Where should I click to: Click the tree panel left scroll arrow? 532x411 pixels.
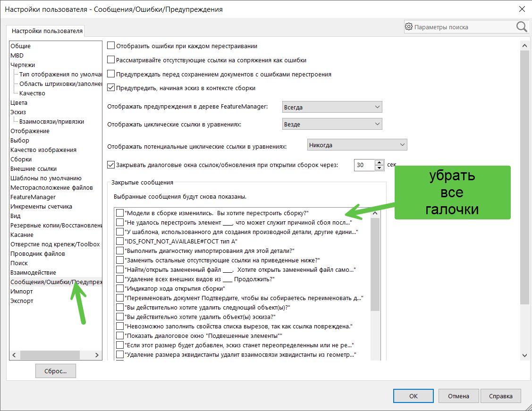[x=14, y=355]
